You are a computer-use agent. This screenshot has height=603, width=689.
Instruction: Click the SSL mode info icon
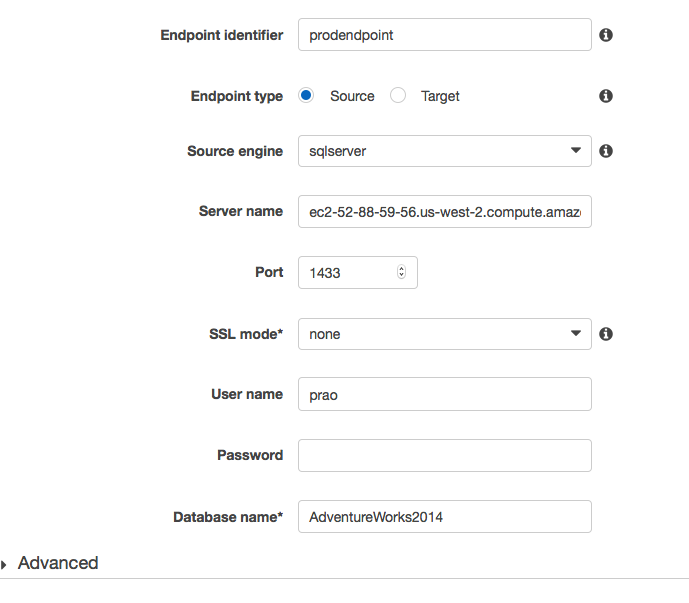click(605, 334)
